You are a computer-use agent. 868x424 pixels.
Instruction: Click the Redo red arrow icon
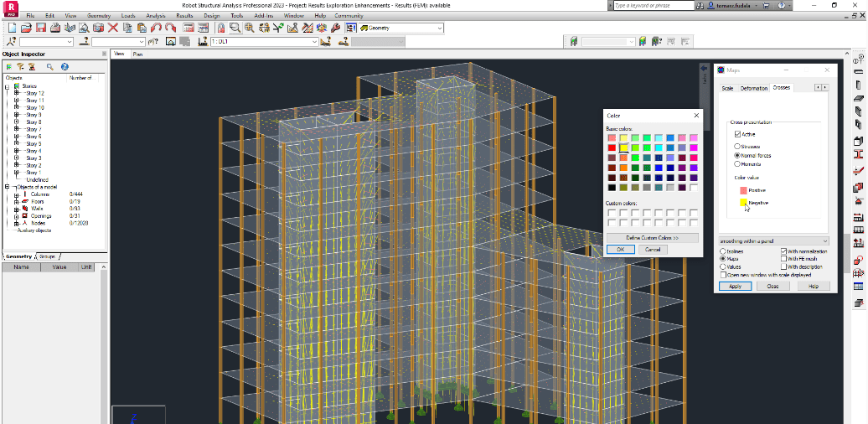pos(170,28)
